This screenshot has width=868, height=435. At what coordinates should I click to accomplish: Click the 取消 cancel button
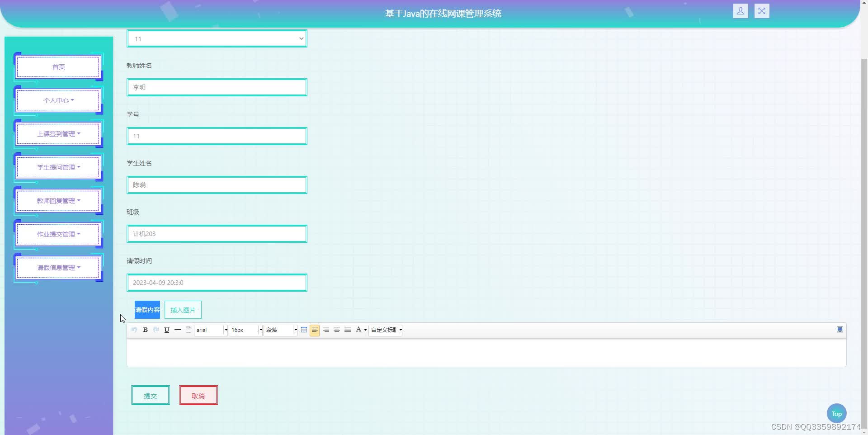click(x=198, y=396)
